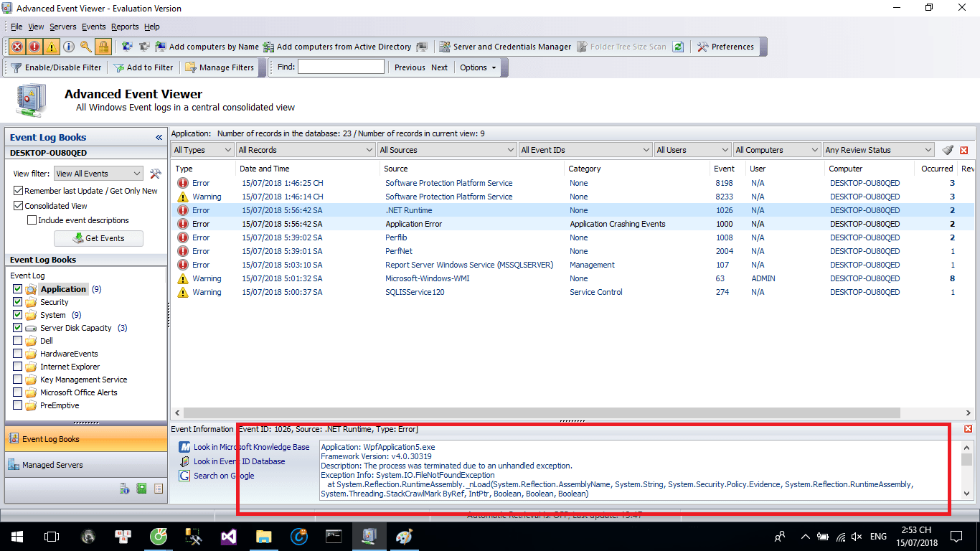Viewport: 980px width, 551px height.
Task: Disable the Consolidated View option
Action: tap(17, 206)
